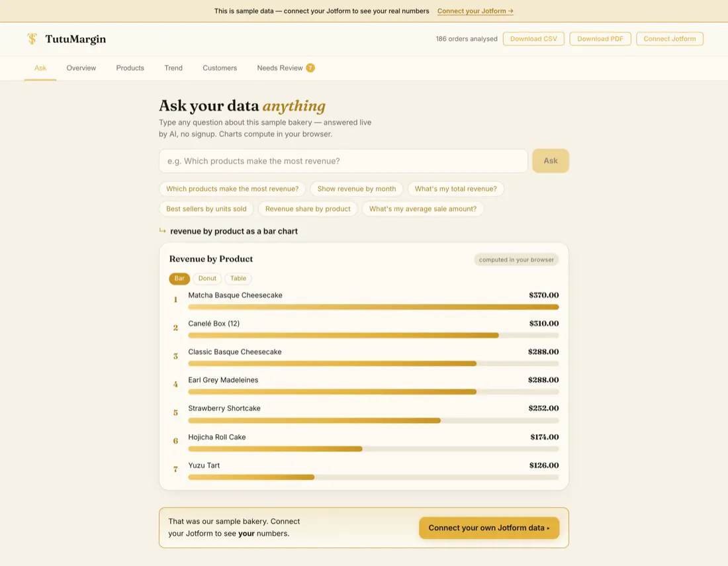Click the Hojicha Roll Cake label
This screenshot has width=728, height=566.
[217, 437]
